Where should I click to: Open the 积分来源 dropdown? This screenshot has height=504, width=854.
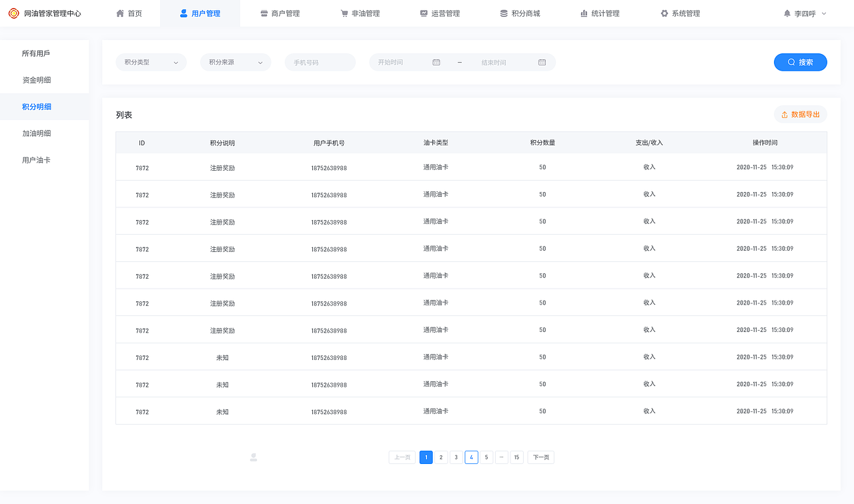[236, 62]
